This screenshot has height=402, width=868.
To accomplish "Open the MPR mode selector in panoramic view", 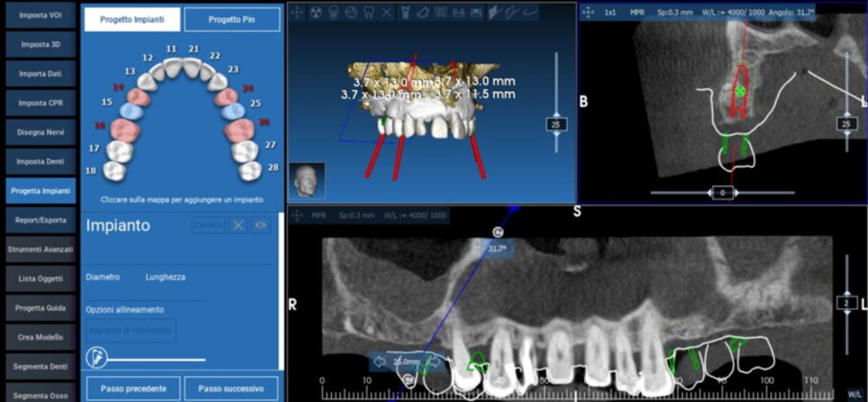I will coord(319,215).
